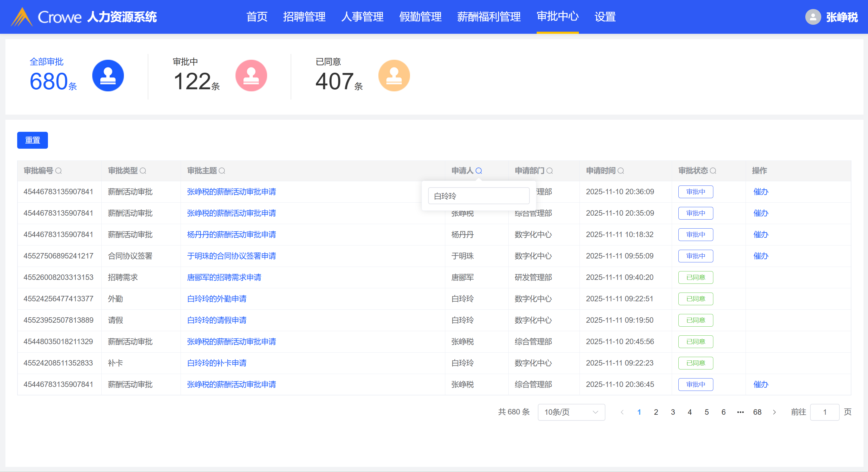Open search filter for 申请部门 column
The width and height of the screenshot is (868, 472).
pyautogui.click(x=550, y=171)
